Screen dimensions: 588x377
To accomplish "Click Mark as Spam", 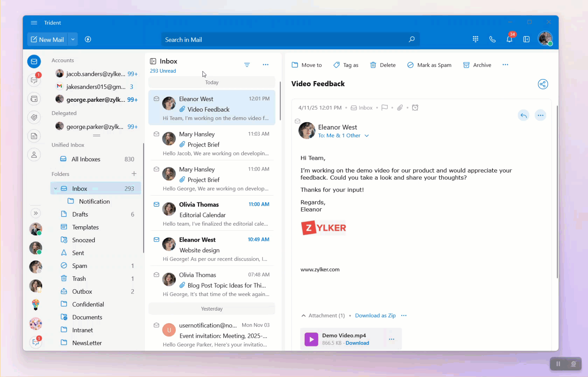I will [x=429, y=65].
